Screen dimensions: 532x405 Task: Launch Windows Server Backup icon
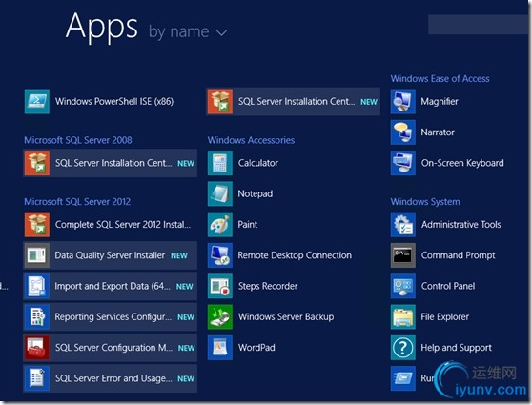[220, 316]
